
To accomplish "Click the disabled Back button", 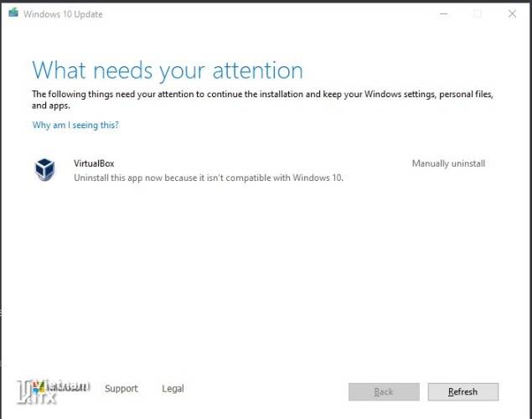I will pos(383,391).
